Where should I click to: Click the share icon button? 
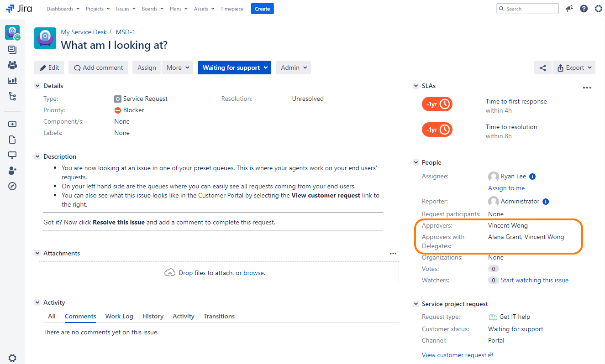pos(542,68)
